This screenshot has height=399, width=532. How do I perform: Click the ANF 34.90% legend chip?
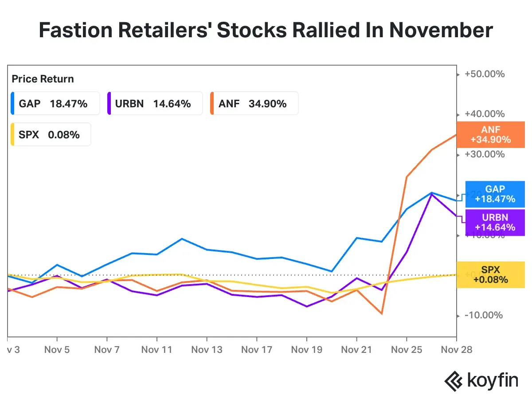pos(253,104)
